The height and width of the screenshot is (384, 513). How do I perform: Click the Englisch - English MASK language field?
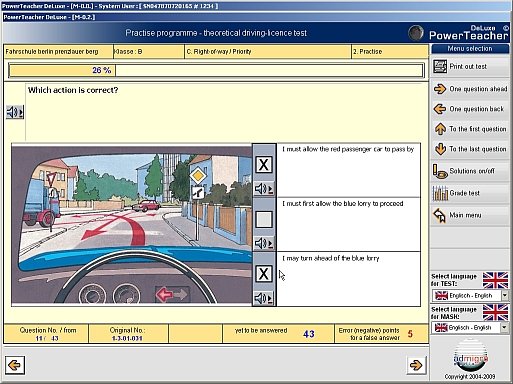466,328
